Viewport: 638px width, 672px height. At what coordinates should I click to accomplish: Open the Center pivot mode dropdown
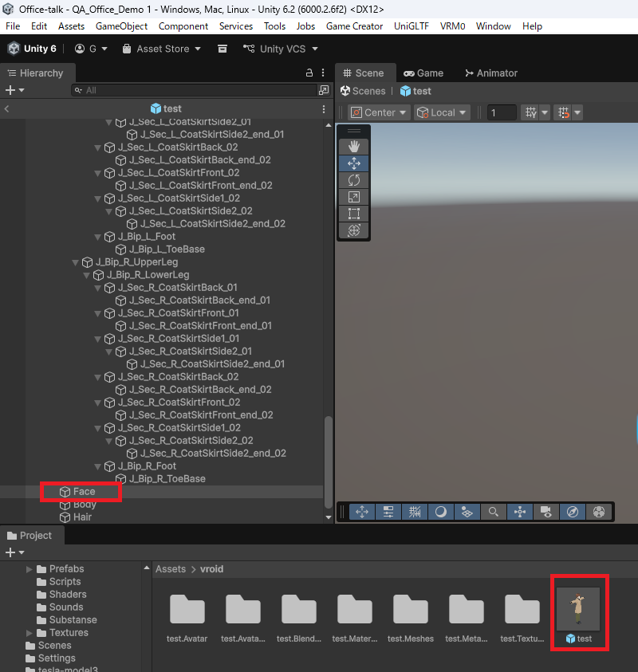[380, 112]
